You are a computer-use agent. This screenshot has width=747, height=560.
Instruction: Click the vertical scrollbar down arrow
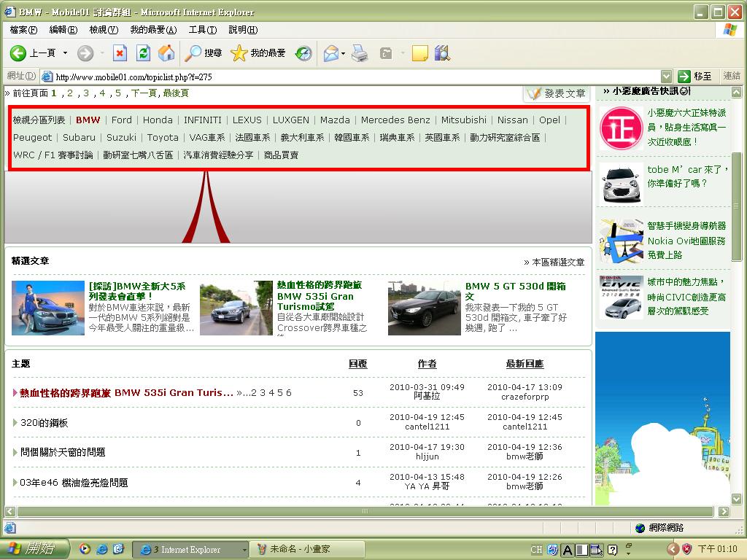coord(737,499)
